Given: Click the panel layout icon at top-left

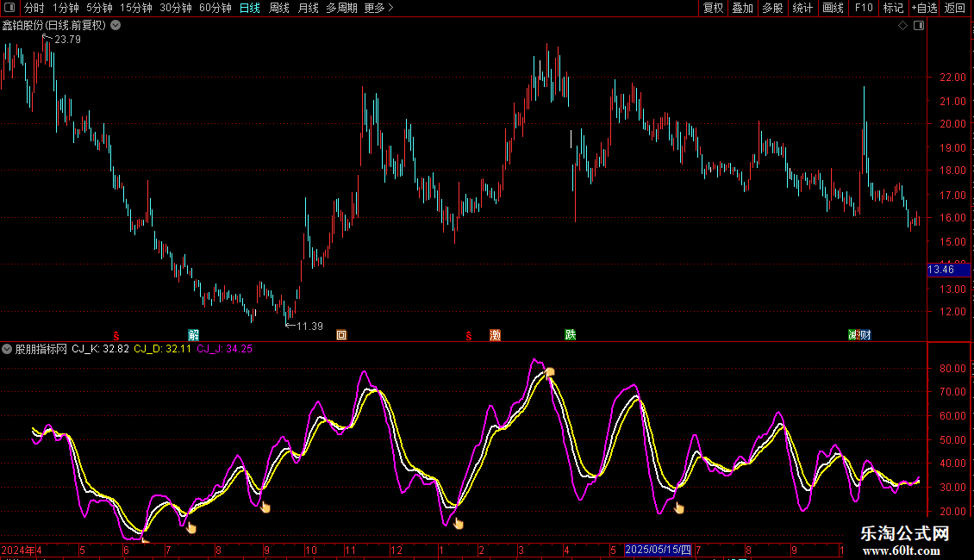Looking at the screenshot, I should [x=9, y=9].
